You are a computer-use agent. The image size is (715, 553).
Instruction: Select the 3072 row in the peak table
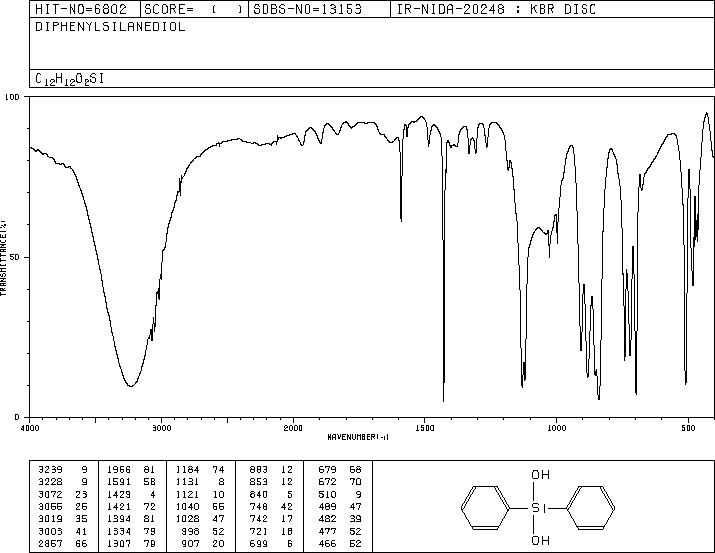click(x=63, y=494)
